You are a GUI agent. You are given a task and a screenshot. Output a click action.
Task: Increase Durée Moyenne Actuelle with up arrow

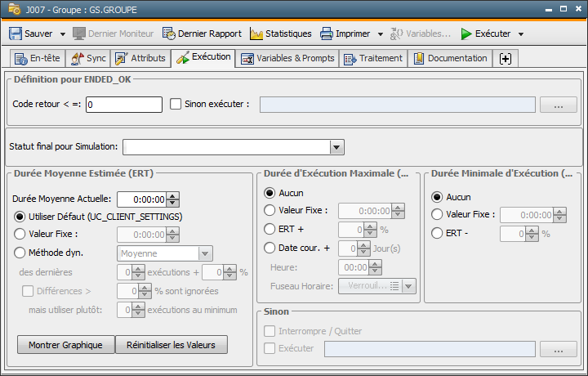click(x=172, y=196)
